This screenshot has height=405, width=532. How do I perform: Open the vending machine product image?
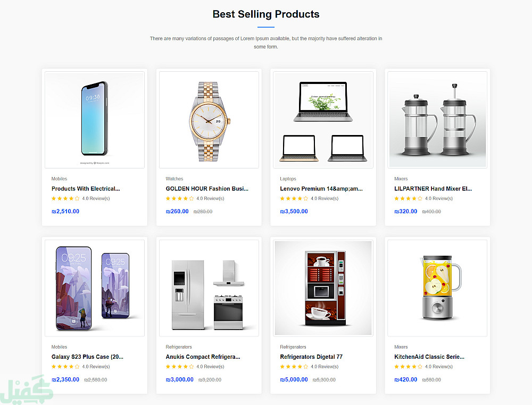pyautogui.click(x=323, y=288)
